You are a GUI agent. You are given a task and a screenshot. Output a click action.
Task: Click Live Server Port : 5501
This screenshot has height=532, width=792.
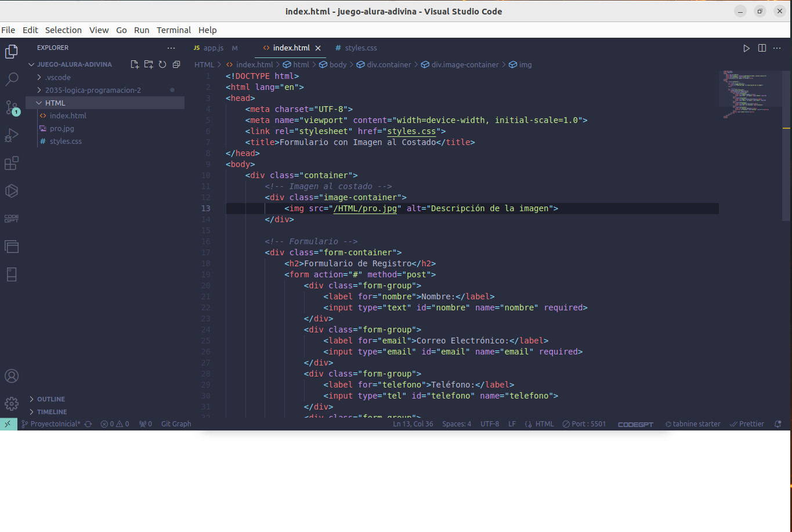(x=584, y=424)
